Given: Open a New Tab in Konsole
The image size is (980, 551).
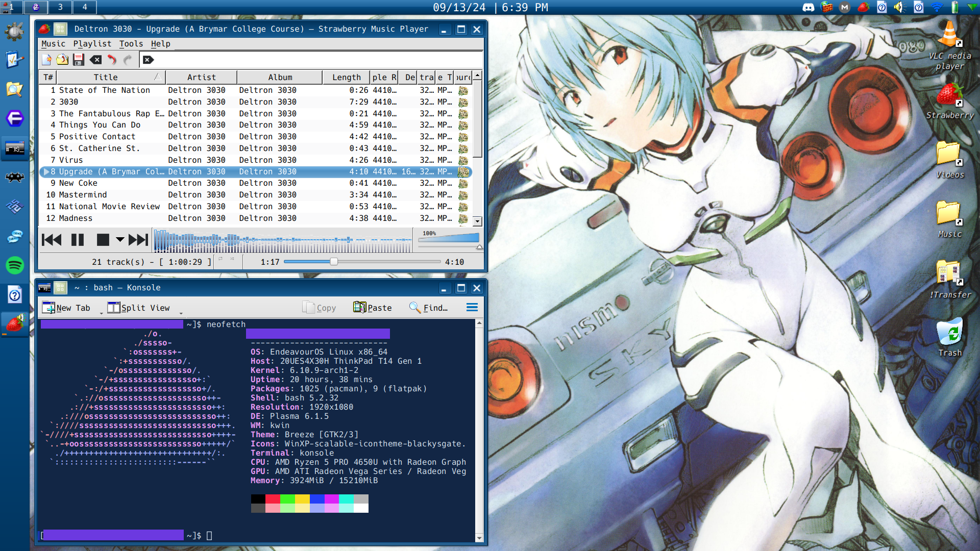Looking at the screenshot, I should point(66,308).
